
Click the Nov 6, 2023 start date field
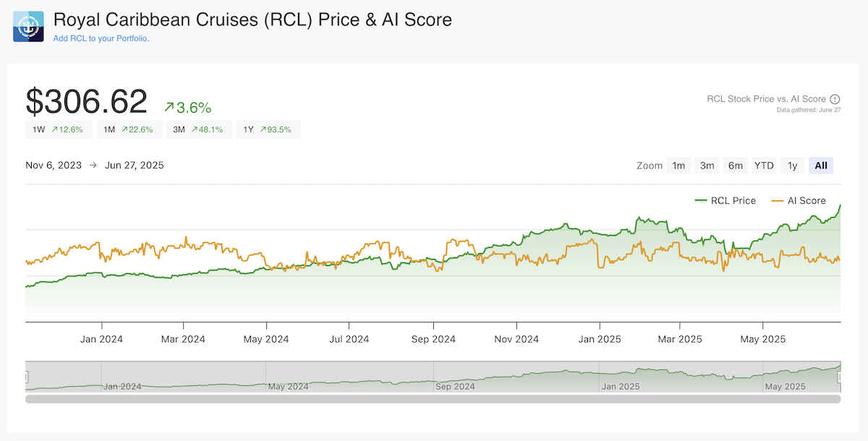tap(54, 165)
